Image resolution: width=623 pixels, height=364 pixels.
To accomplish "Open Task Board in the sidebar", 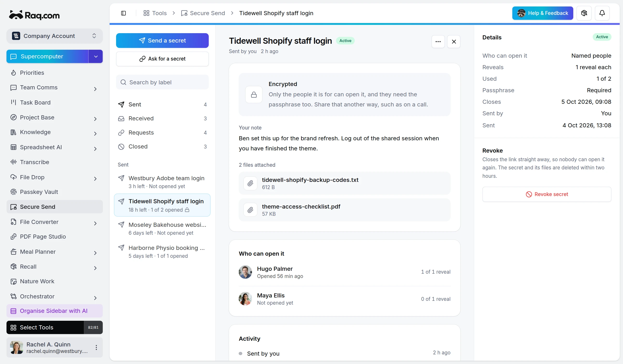I will click(55, 102).
